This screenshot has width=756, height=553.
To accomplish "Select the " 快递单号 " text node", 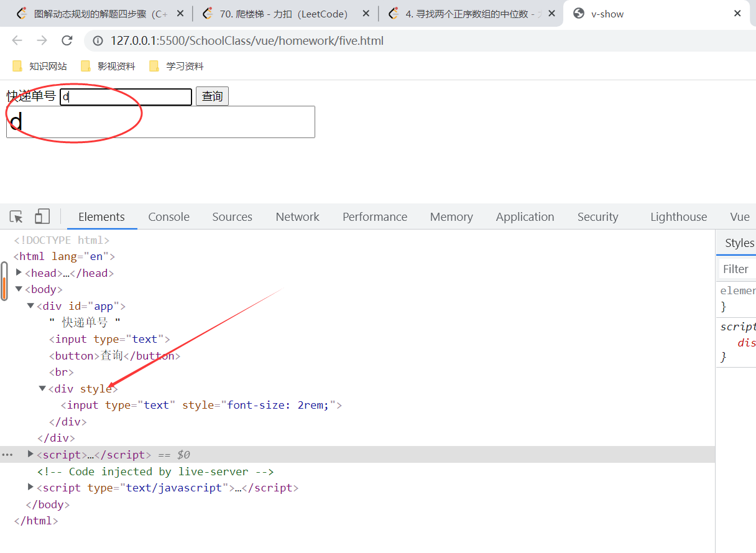I will click(x=85, y=322).
